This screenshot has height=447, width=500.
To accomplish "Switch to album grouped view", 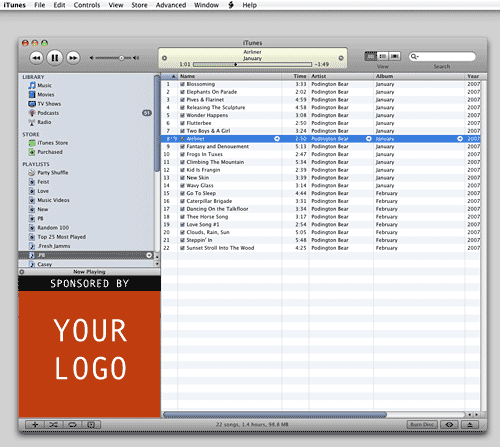I will pyautogui.click(x=383, y=56).
